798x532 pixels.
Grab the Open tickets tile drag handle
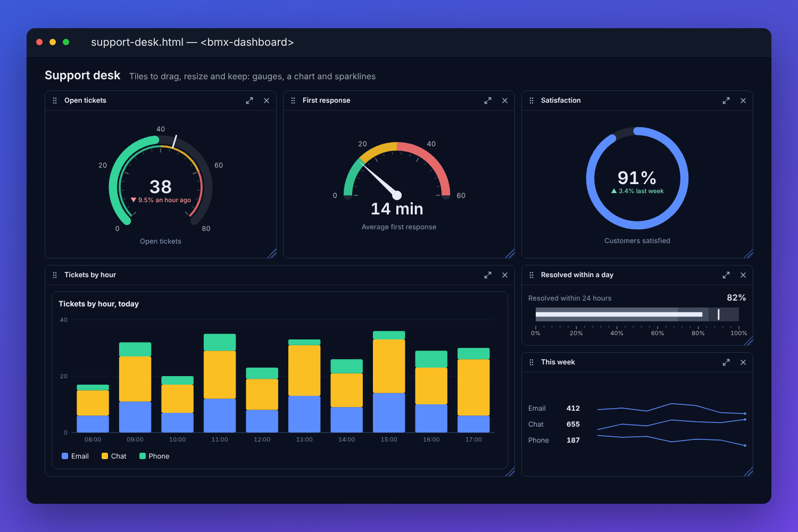(55, 101)
